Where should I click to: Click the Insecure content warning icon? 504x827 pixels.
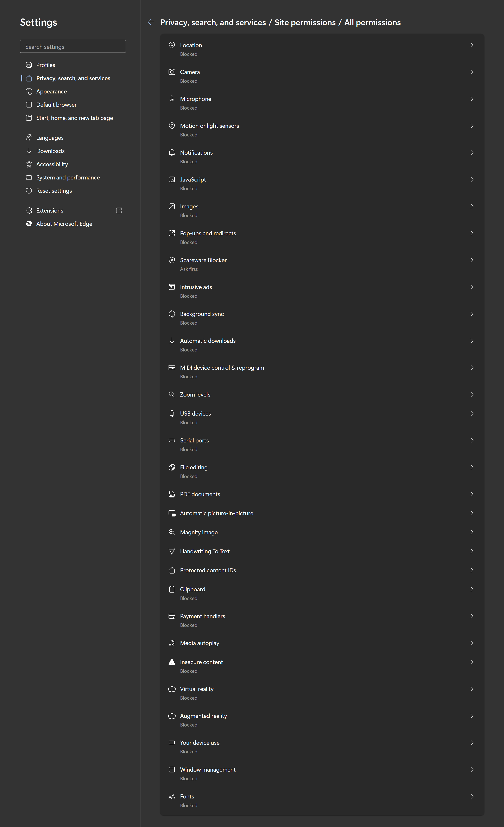point(172,662)
